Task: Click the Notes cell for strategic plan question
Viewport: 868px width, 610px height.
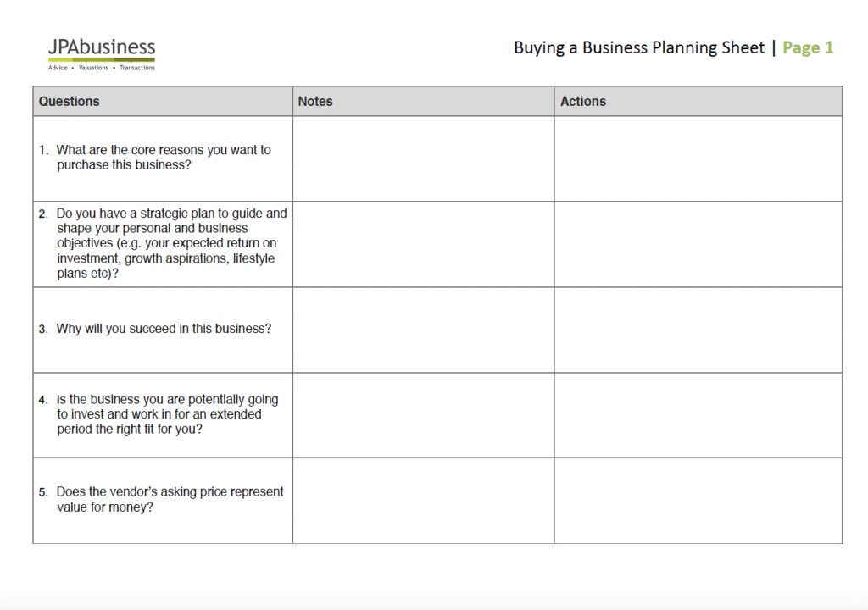Action: pos(424,244)
